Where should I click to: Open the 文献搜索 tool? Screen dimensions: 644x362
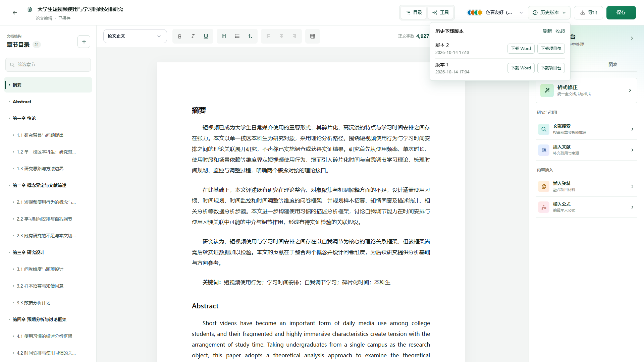(586, 129)
